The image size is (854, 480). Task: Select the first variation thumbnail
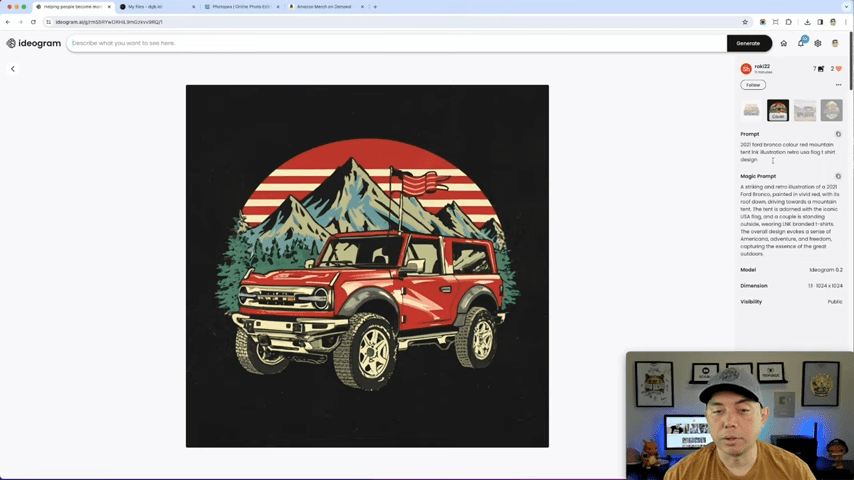tap(751, 110)
